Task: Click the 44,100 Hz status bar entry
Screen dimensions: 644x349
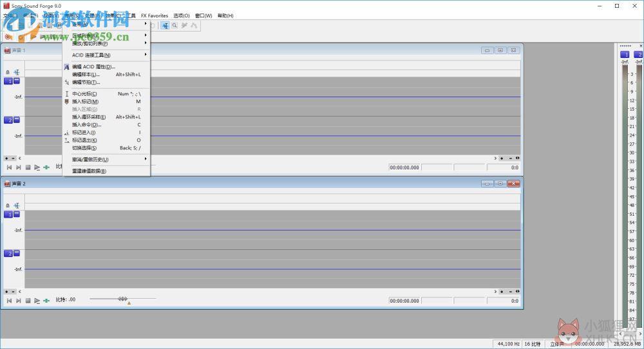Action: pos(509,344)
